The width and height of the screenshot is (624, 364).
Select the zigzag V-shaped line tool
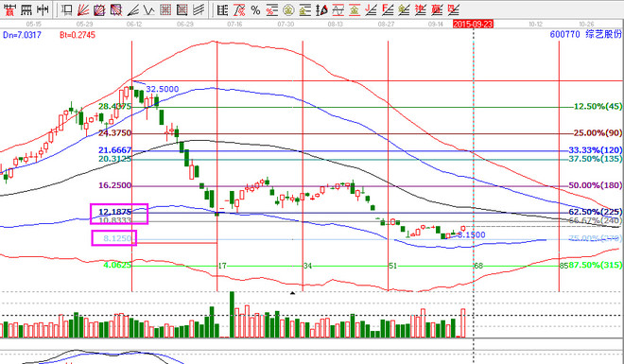(x=149, y=10)
